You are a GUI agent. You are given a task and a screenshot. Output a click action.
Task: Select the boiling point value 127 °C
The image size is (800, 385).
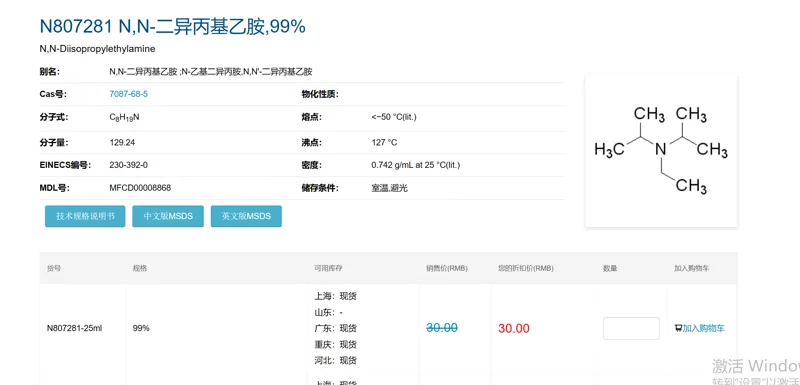coord(384,142)
